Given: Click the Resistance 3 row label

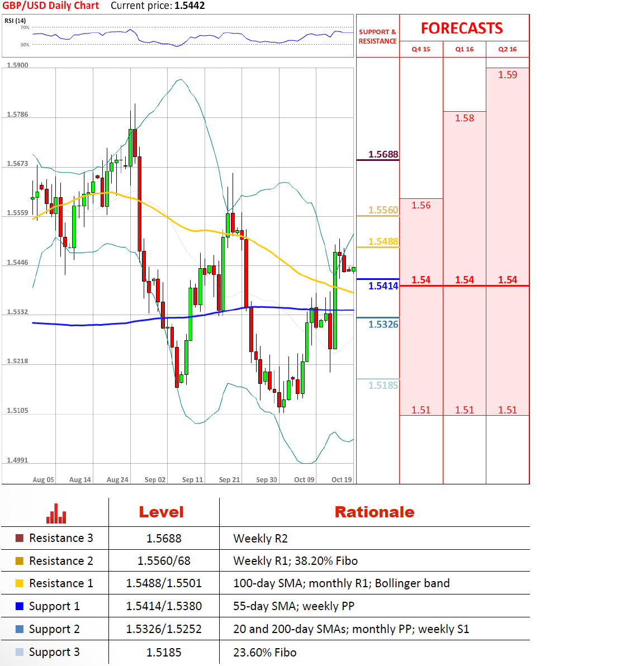Looking at the screenshot, I should point(61,538).
